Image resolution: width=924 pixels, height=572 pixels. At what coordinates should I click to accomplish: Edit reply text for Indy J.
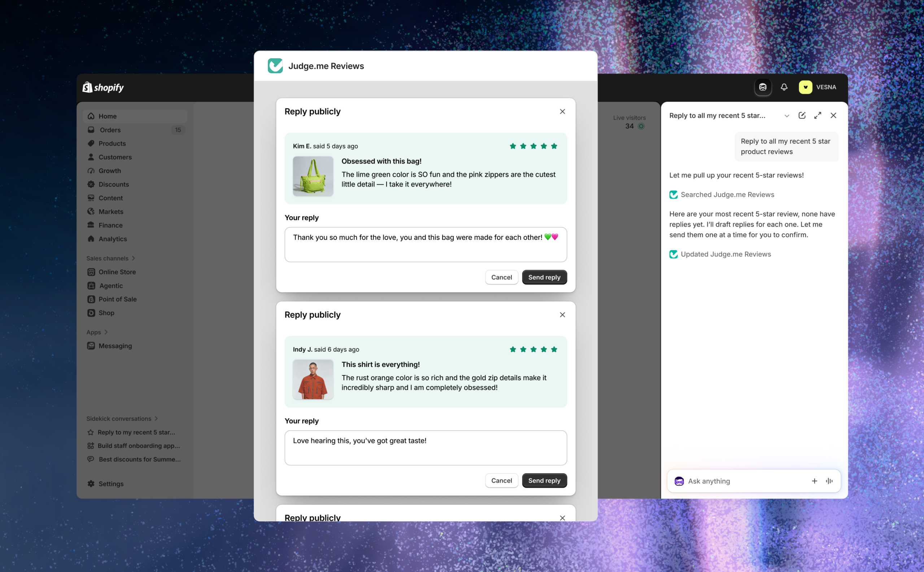[x=426, y=448]
